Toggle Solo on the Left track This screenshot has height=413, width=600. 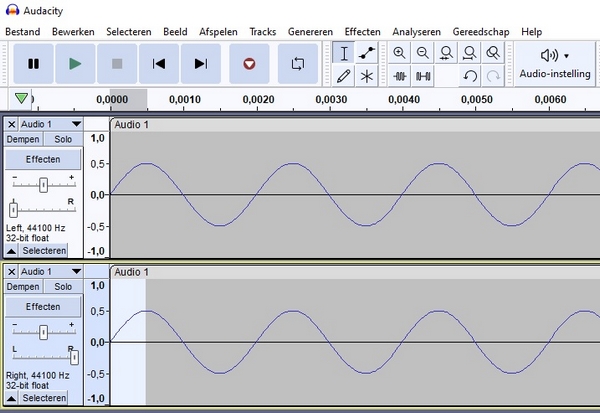pos(63,139)
